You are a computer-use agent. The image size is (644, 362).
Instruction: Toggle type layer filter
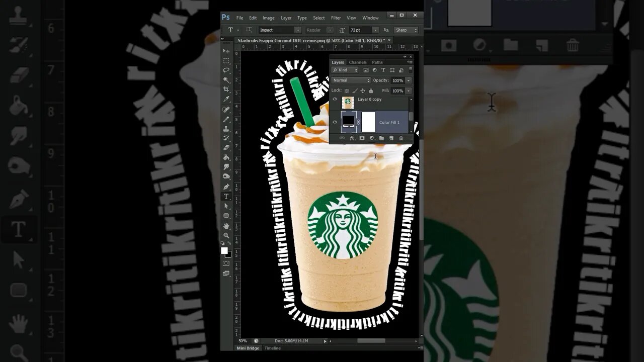coord(383,70)
